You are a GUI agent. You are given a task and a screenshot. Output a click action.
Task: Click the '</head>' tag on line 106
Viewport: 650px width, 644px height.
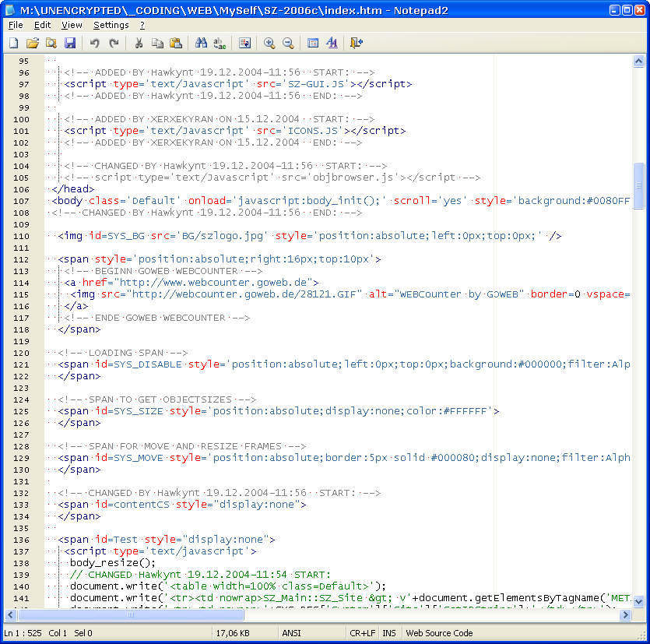(x=73, y=189)
